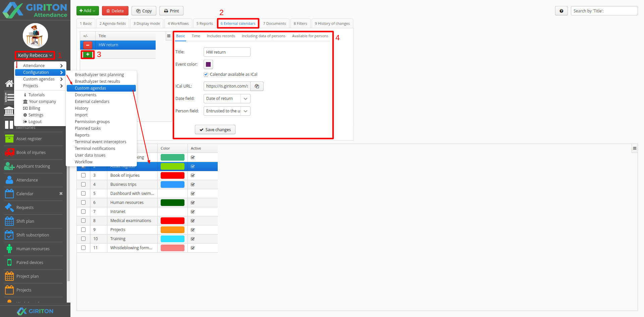Remove HW return with red minus button
The image size is (644, 317).
click(88, 45)
